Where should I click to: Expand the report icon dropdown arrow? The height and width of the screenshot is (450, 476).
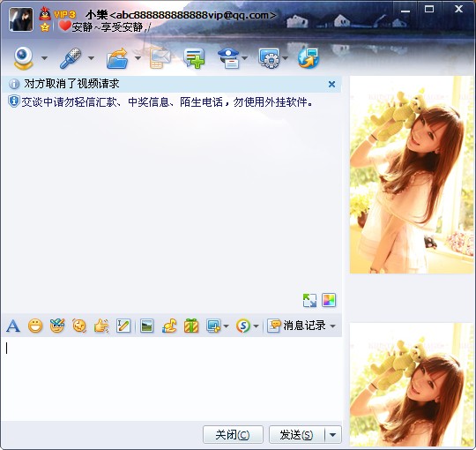245,58
